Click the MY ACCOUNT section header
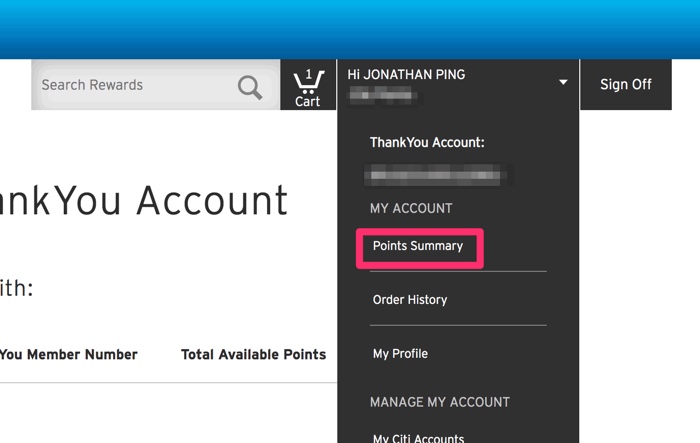The image size is (700, 443). coord(411,209)
